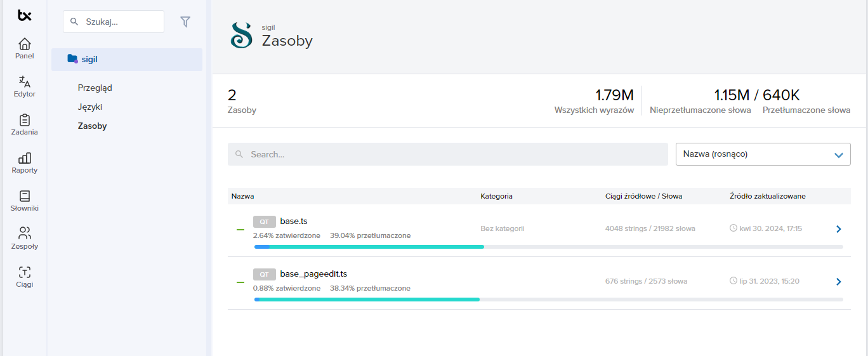Open the base.ts resource link

point(294,221)
